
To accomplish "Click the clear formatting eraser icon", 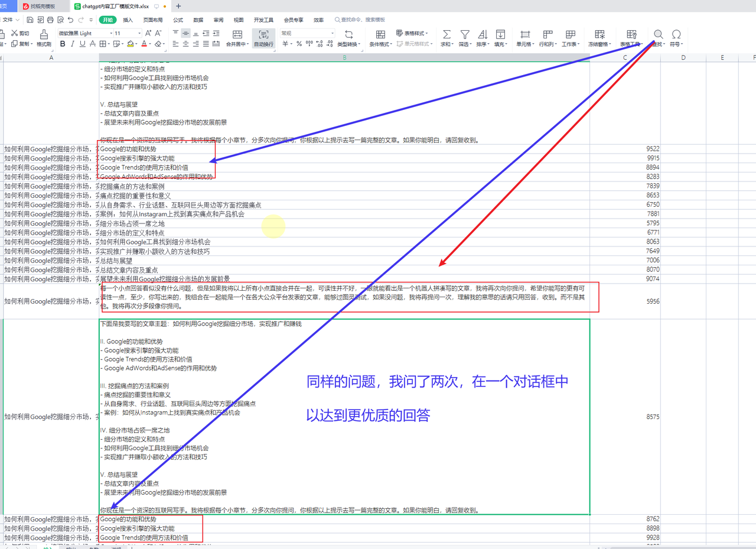I will pyautogui.click(x=158, y=44).
